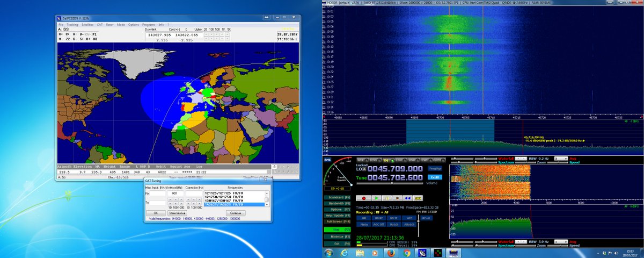Click the blue rewind button in HDSDR
This screenshot has height=258, width=644.
pyautogui.click(x=407, y=198)
